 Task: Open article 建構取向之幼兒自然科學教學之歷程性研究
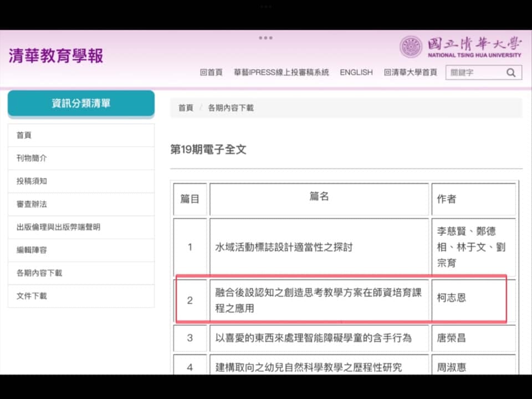point(309,367)
